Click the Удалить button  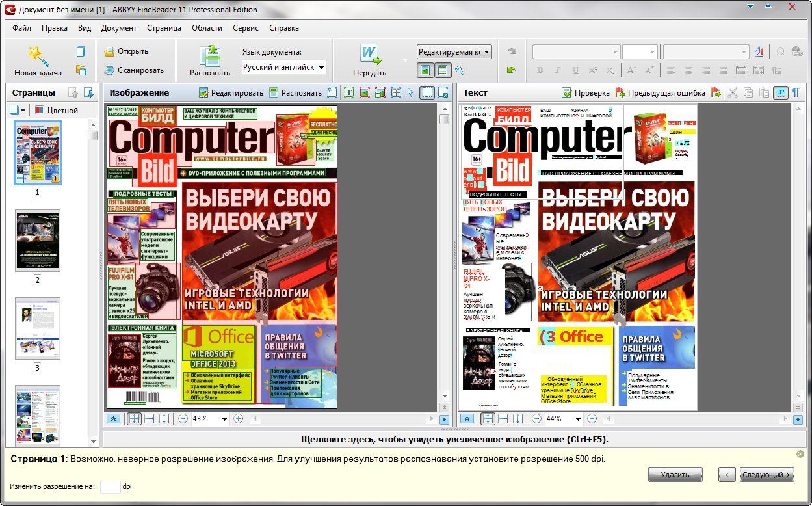[x=675, y=475]
